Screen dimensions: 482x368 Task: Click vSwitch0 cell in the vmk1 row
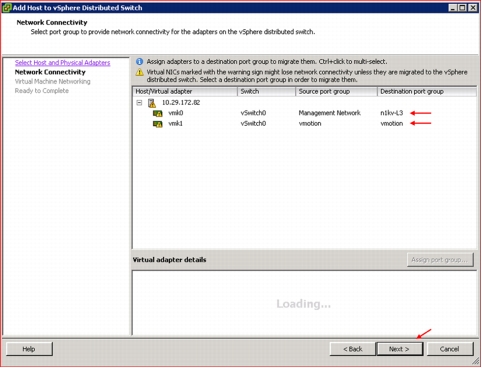[253, 124]
